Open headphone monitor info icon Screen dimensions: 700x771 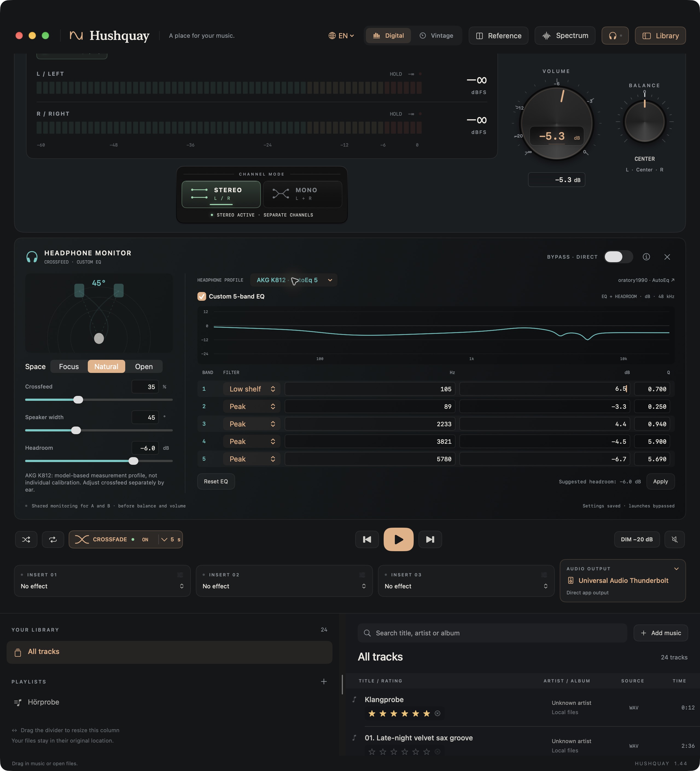646,257
